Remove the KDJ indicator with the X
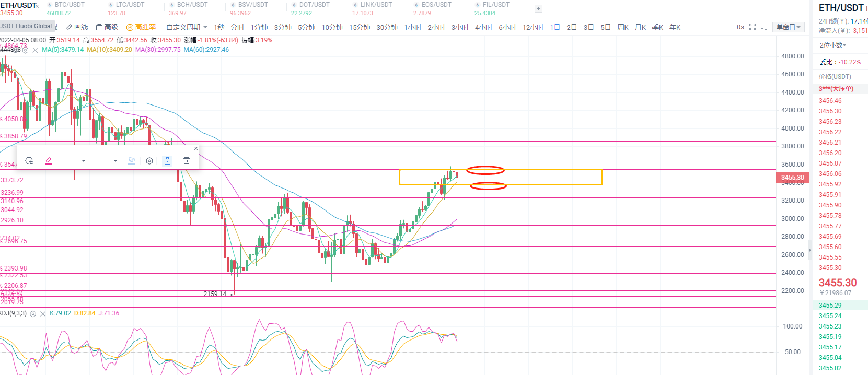868x375 pixels. click(43, 314)
